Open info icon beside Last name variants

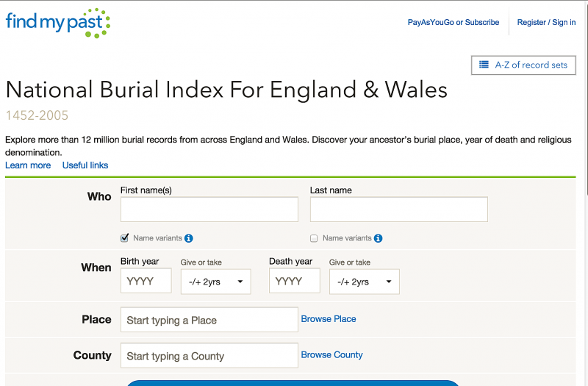[378, 238]
